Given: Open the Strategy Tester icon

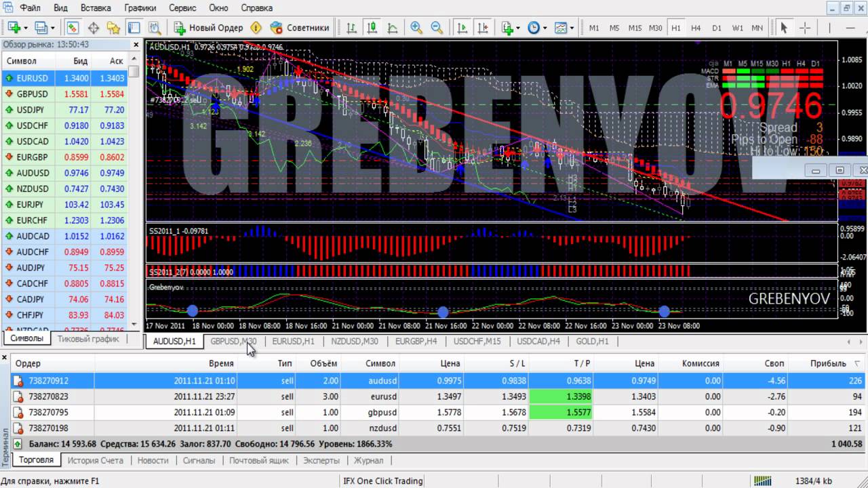Looking at the screenshot, I should [154, 28].
